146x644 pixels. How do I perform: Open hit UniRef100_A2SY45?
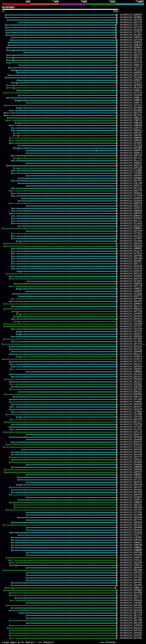[x=131, y=22]
